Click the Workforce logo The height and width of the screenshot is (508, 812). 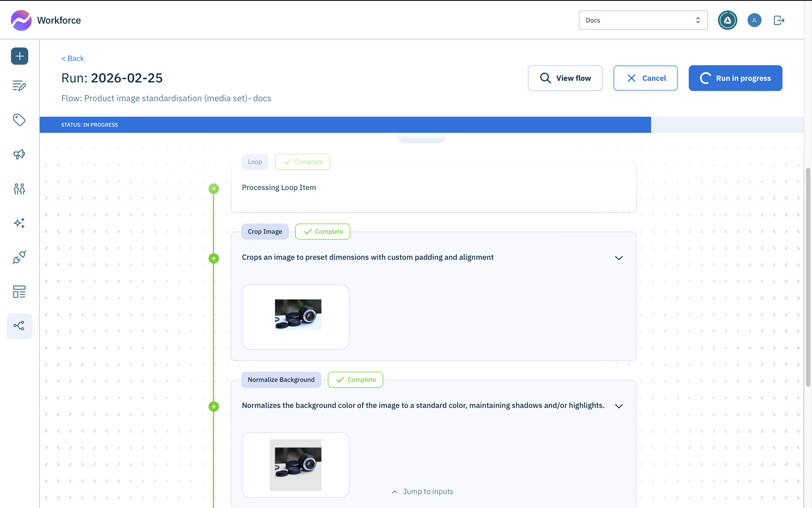click(45, 20)
